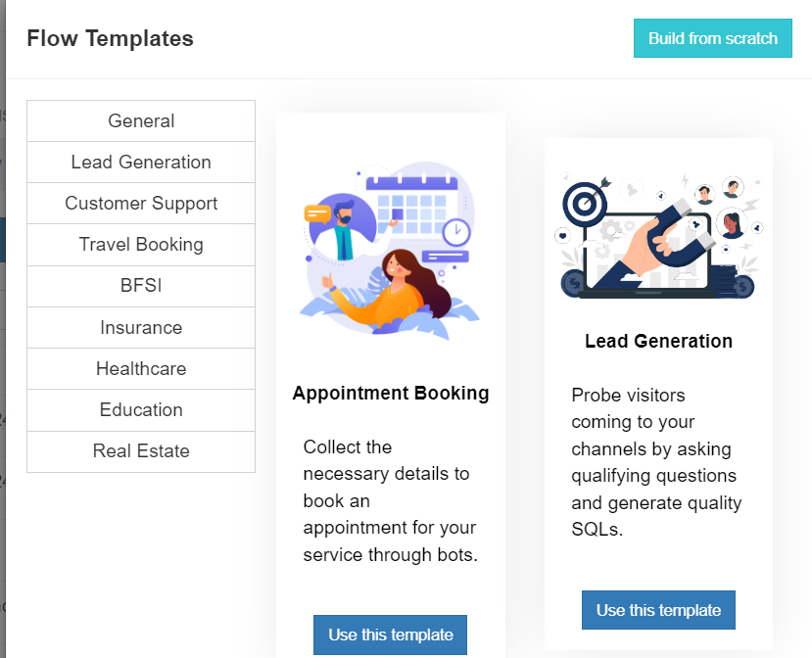The image size is (812, 658).
Task: Open Real Estate templates
Action: point(140,450)
